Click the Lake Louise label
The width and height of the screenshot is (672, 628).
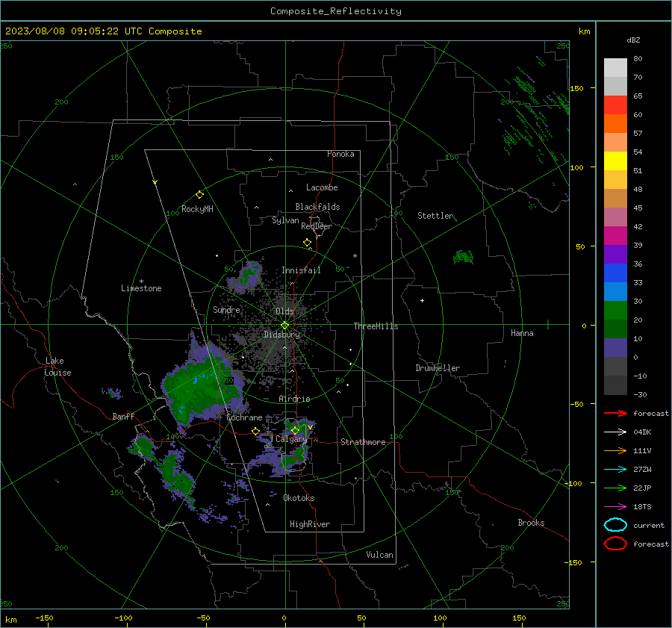pyautogui.click(x=58, y=367)
